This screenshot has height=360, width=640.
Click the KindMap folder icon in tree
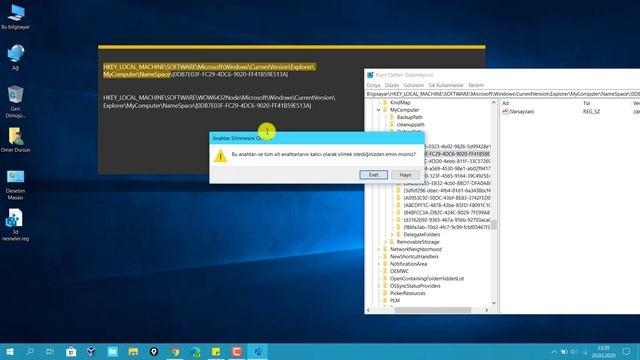tap(385, 102)
